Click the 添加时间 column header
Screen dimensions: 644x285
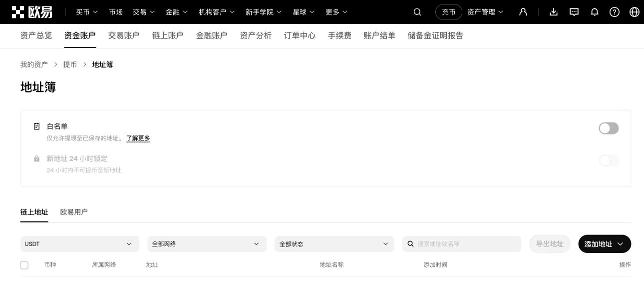click(x=435, y=264)
